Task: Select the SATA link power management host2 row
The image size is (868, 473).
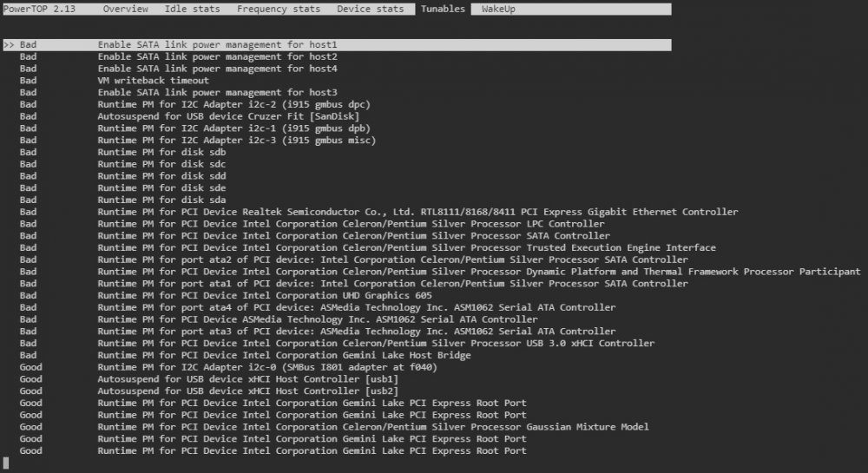Action: (x=178, y=57)
